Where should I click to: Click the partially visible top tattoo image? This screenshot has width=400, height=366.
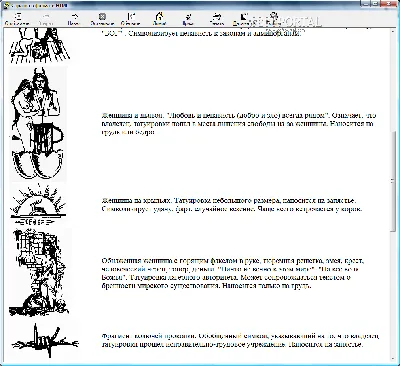pyautogui.click(x=39, y=45)
